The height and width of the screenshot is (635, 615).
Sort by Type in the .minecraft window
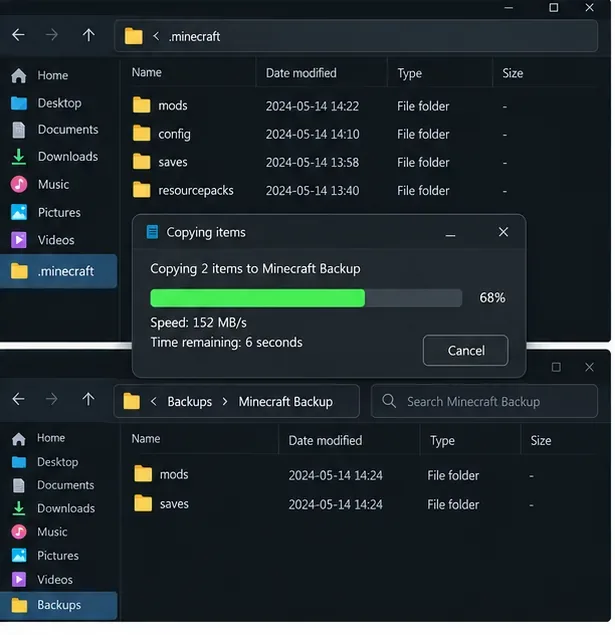click(x=409, y=73)
